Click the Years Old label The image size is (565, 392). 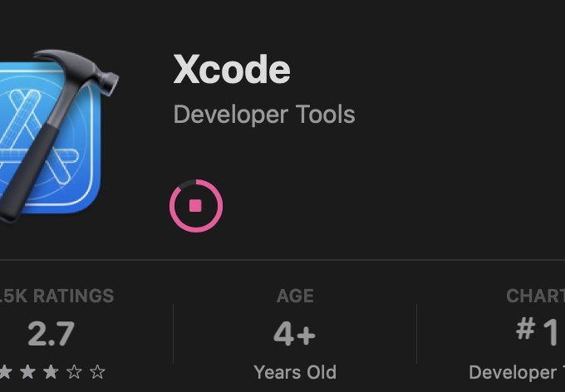(295, 371)
